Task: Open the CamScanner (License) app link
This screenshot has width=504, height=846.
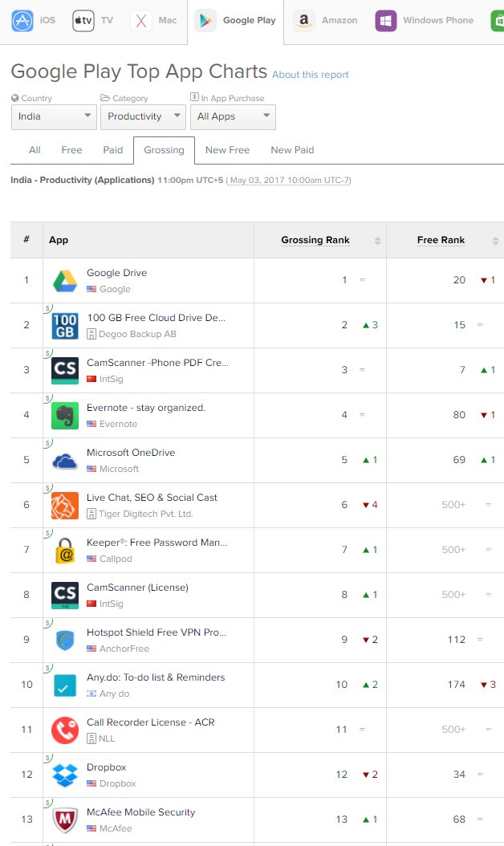Action: coord(137,588)
